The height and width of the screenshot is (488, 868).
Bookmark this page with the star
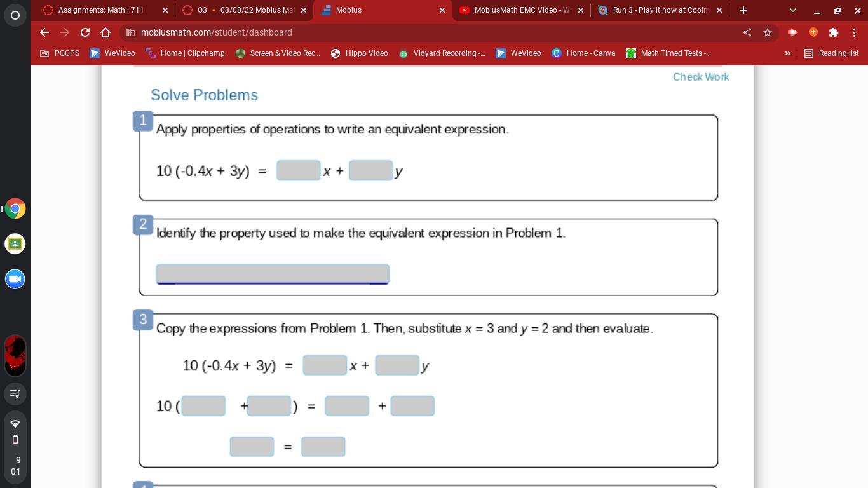[768, 32]
